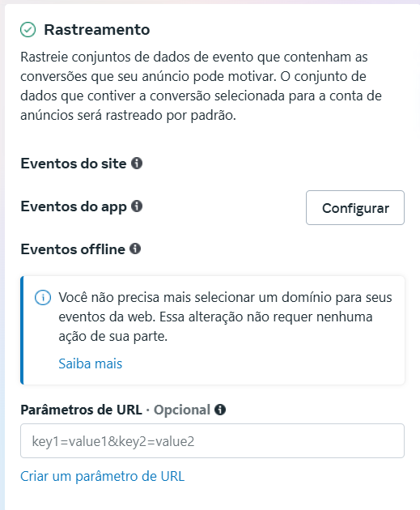This screenshot has height=510, width=420.
Task: Open the Saiba mais link
Action: pos(91,363)
